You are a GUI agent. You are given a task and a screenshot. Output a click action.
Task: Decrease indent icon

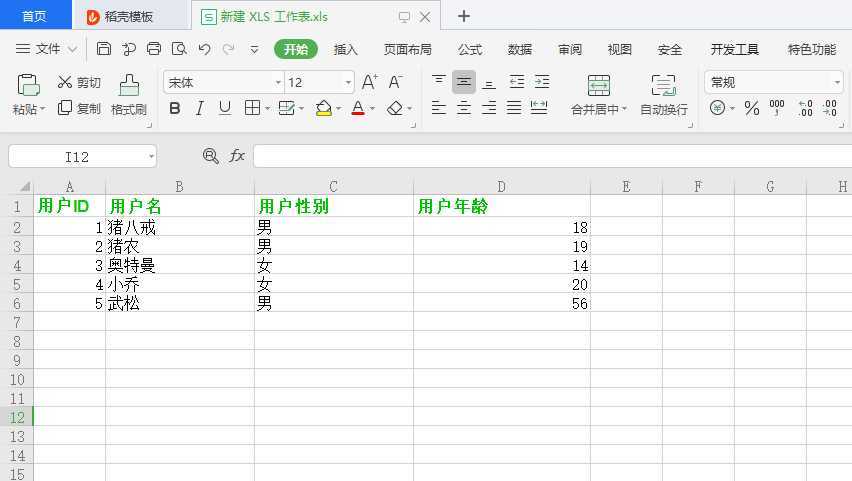[517, 82]
